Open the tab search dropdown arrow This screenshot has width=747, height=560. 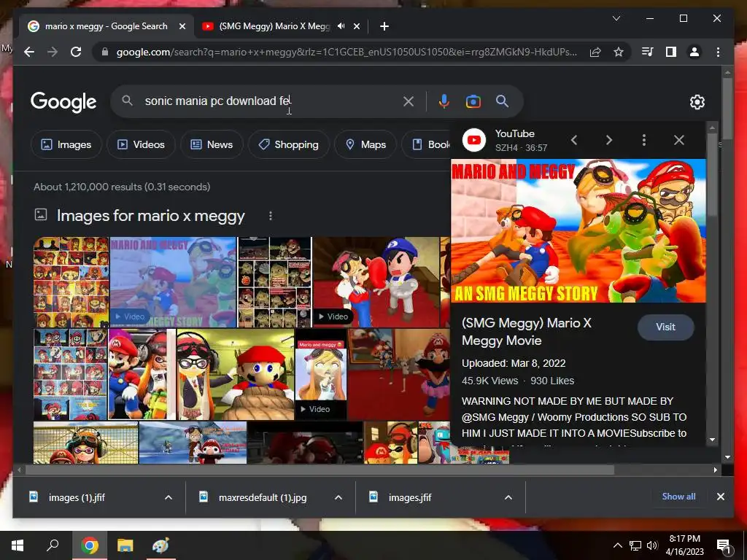click(x=616, y=18)
